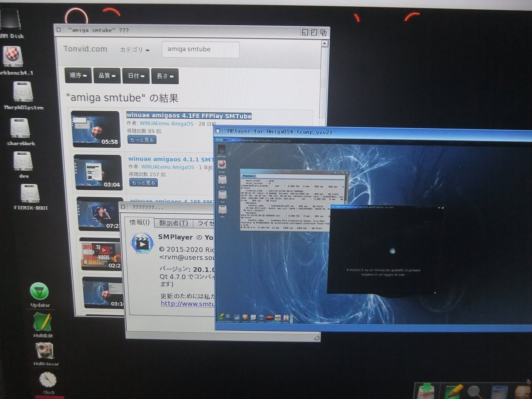Click the ???????... dialog title bar
The image size is (532, 399).
point(168,207)
